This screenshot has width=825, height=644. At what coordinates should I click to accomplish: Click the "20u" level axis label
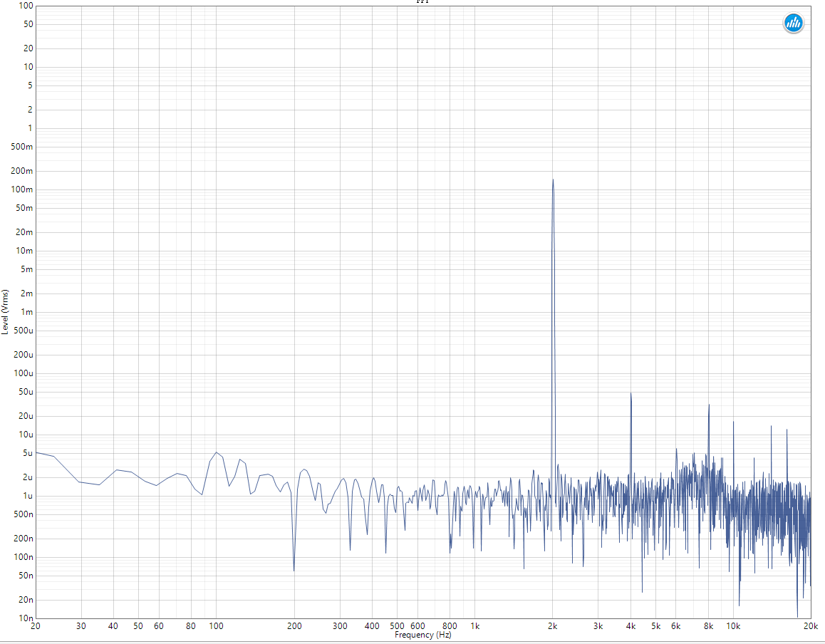[26, 415]
